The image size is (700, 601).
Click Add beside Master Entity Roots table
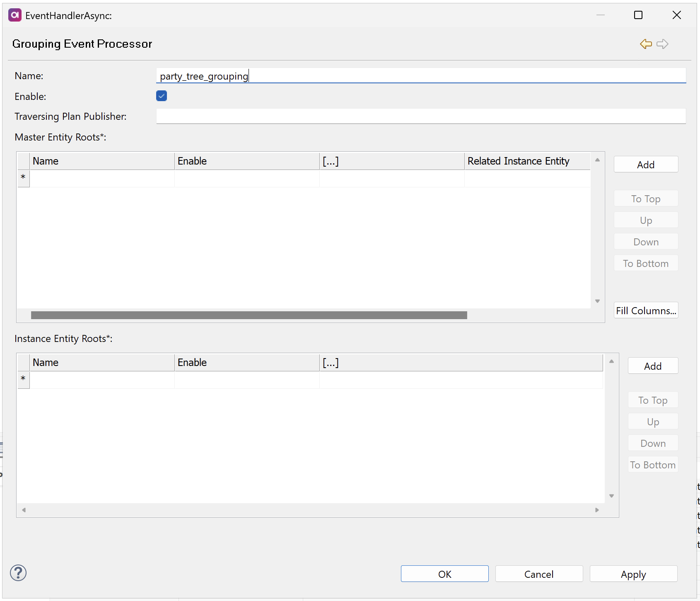click(x=646, y=164)
